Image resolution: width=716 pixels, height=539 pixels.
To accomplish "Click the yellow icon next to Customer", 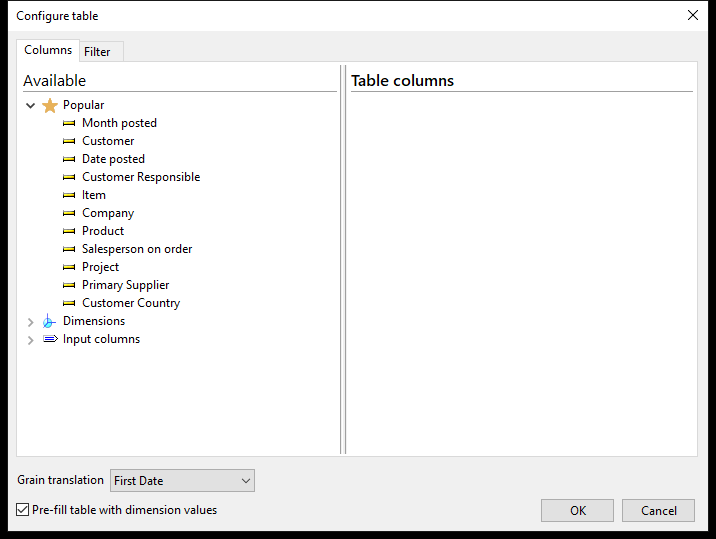I will (x=69, y=141).
